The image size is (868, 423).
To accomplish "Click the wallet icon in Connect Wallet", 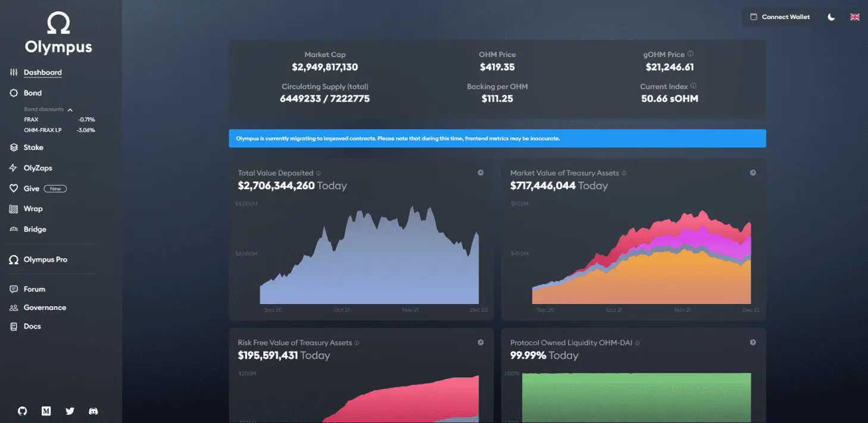I will point(754,17).
